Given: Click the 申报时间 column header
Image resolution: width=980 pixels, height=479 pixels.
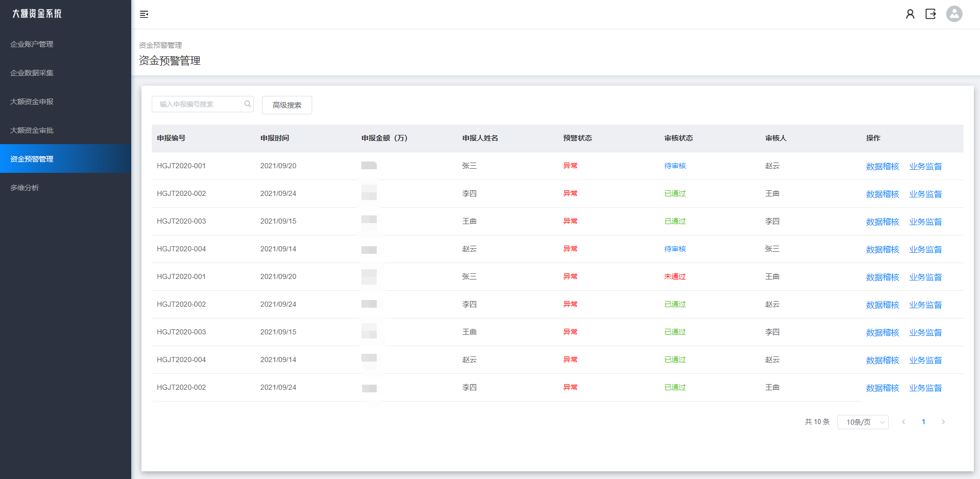Looking at the screenshot, I should click(x=275, y=138).
